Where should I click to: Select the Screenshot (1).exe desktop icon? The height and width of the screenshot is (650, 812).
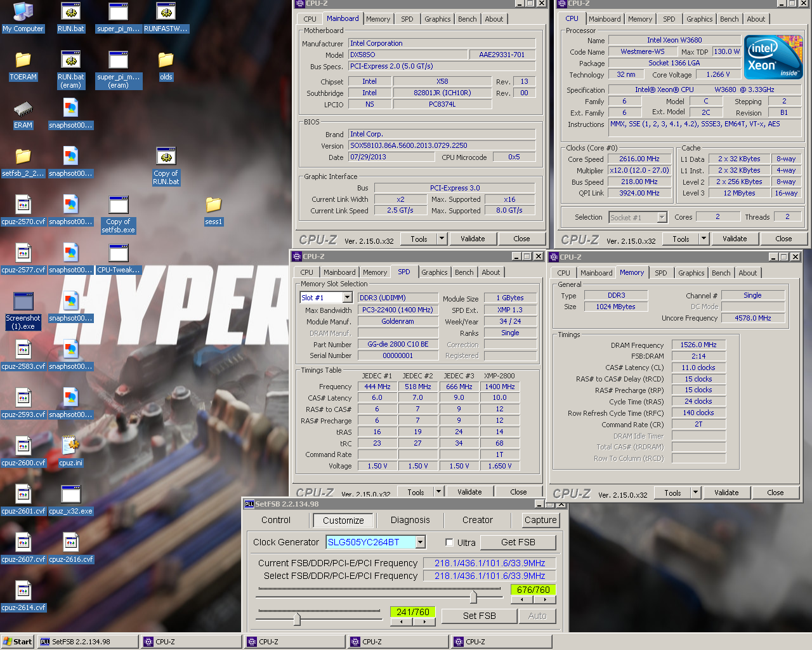[x=23, y=311]
